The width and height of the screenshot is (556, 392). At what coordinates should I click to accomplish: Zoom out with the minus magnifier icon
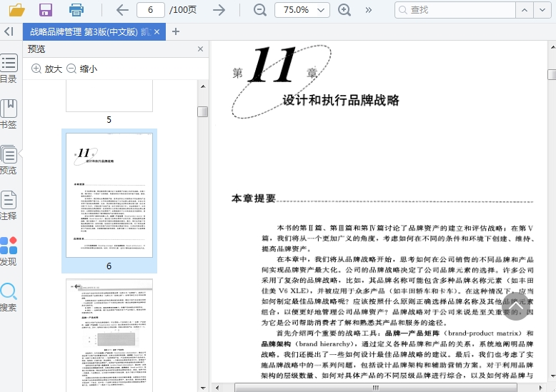(260, 10)
